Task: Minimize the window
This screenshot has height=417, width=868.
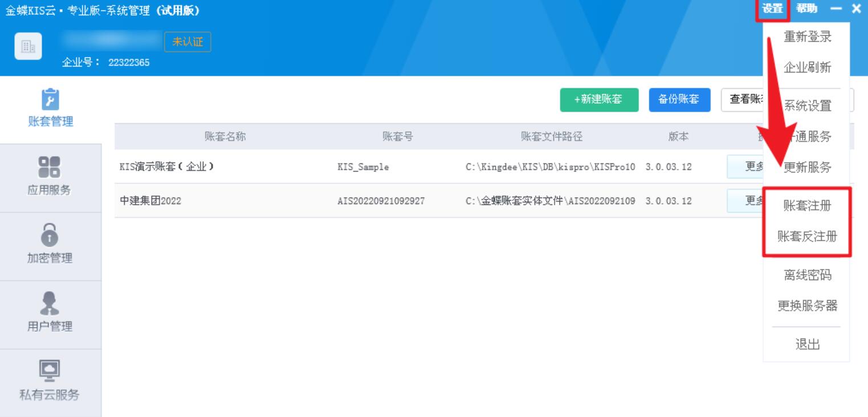Action: coord(836,9)
